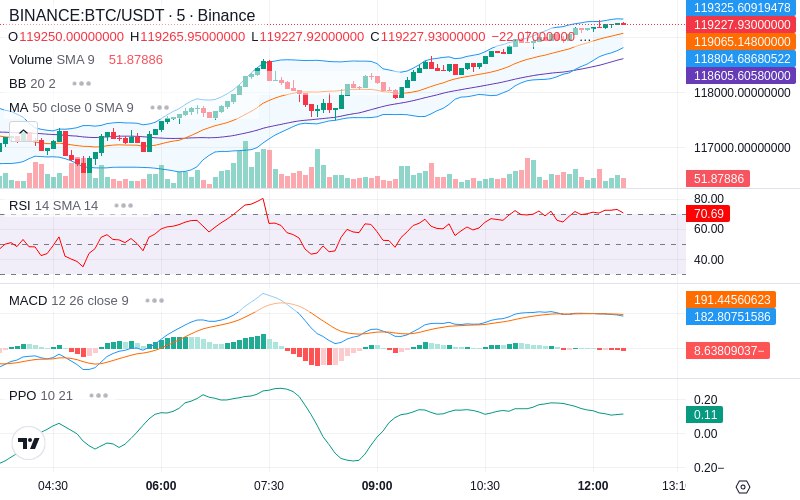Click the MACD histogram value 8.63809037
This screenshot has width=800, height=500.
click(x=728, y=351)
